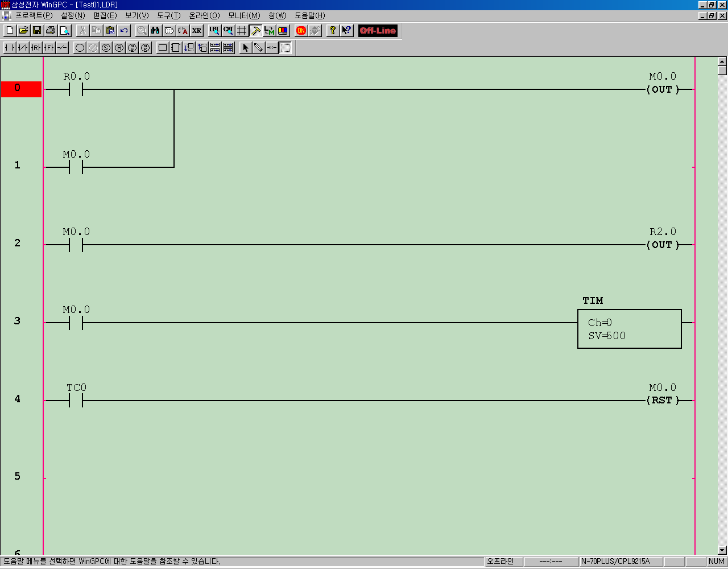This screenshot has height=569, width=728.
Task: Choose the arrow pointer selection tool
Action: click(x=246, y=48)
